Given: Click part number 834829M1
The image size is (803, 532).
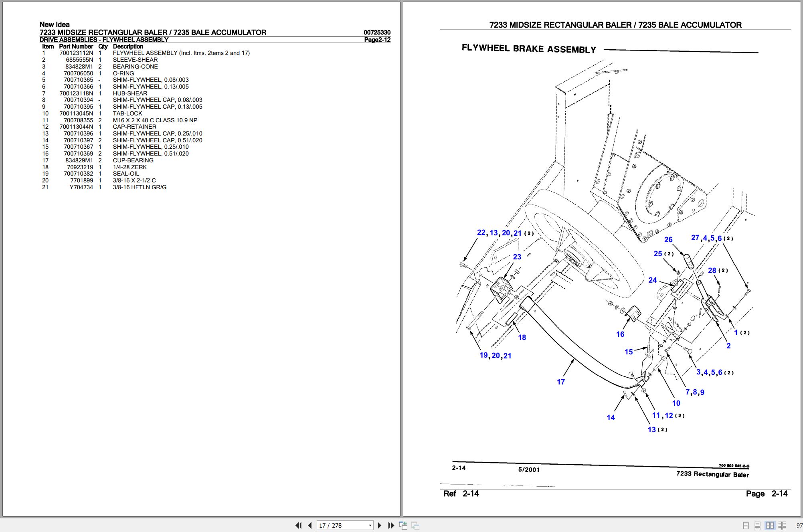Looking at the screenshot, I should tap(79, 160).
